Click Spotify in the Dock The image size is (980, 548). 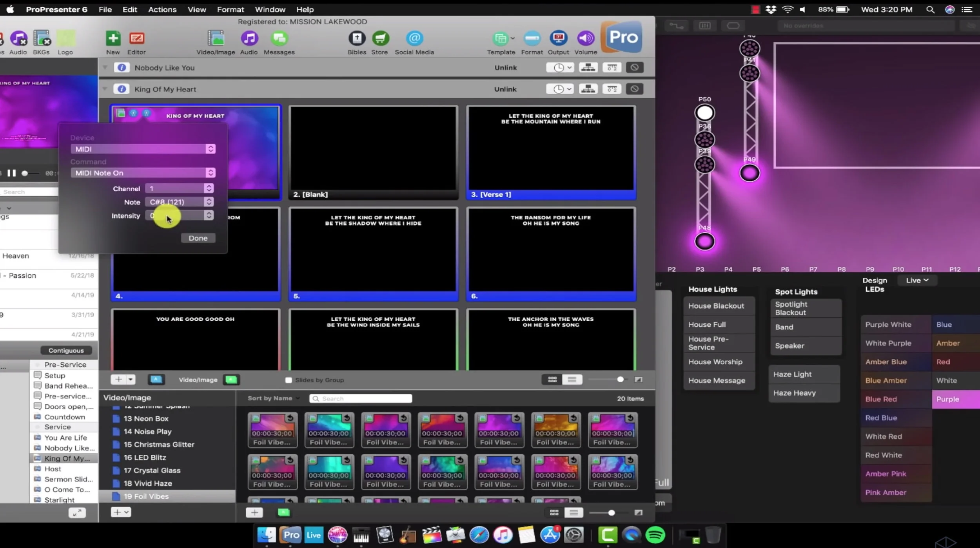[x=655, y=535]
